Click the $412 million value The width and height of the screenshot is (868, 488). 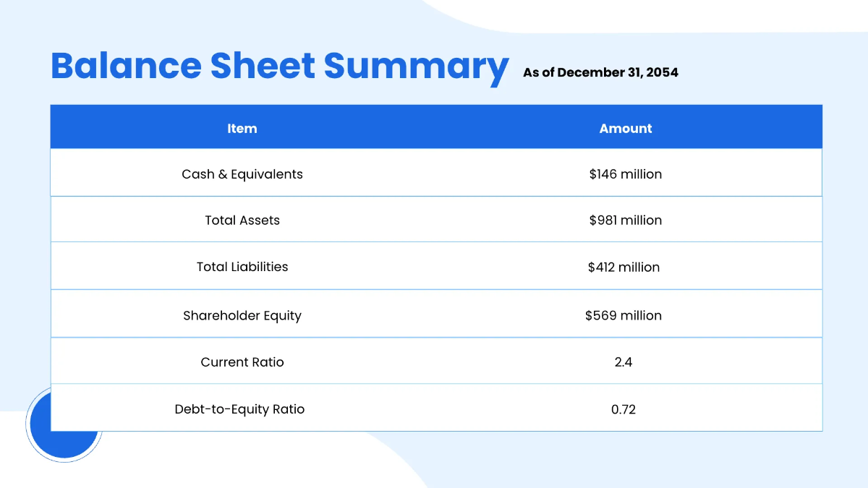coord(624,266)
